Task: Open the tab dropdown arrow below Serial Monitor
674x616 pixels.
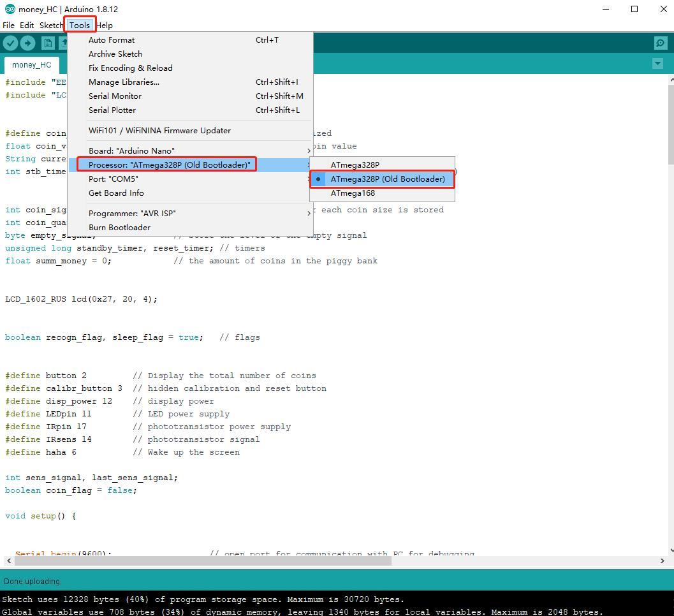Action: [x=657, y=64]
